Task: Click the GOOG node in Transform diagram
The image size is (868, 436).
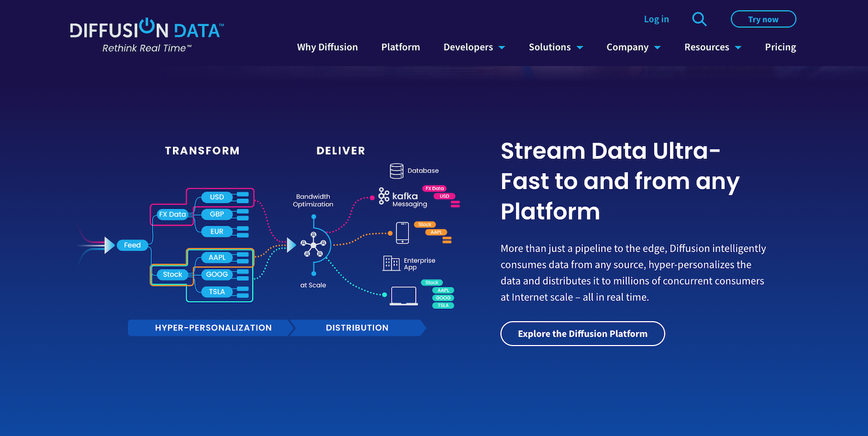Action: click(x=217, y=274)
